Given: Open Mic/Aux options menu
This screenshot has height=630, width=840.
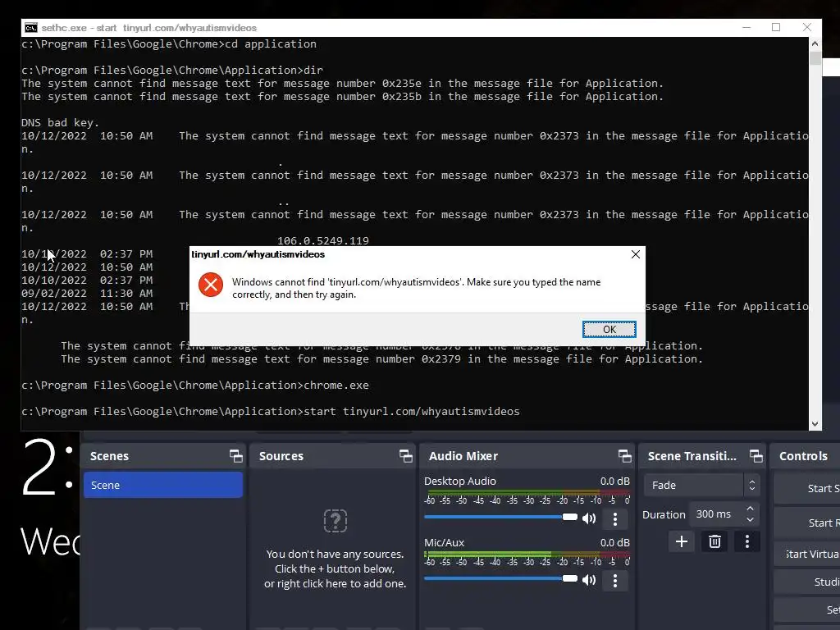Looking at the screenshot, I should 615,580.
